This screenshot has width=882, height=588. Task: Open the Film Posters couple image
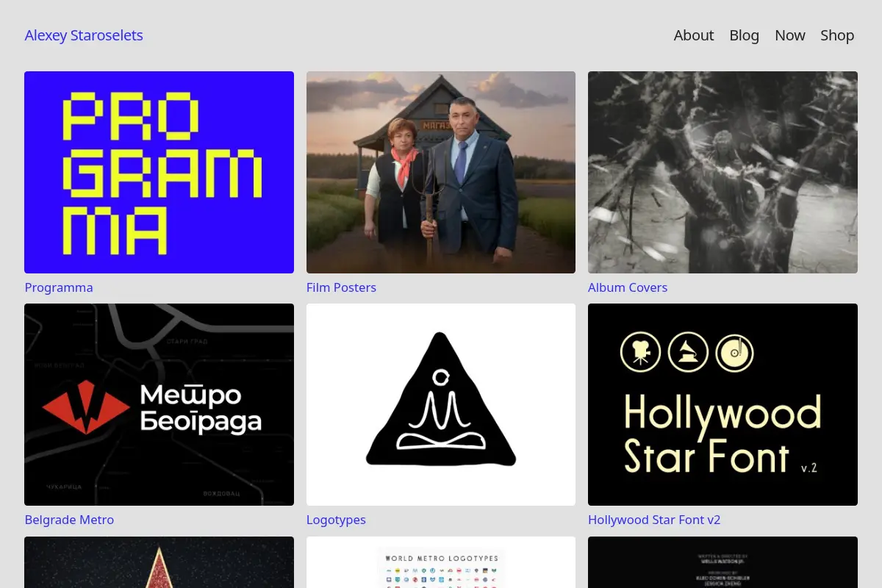[x=441, y=172]
